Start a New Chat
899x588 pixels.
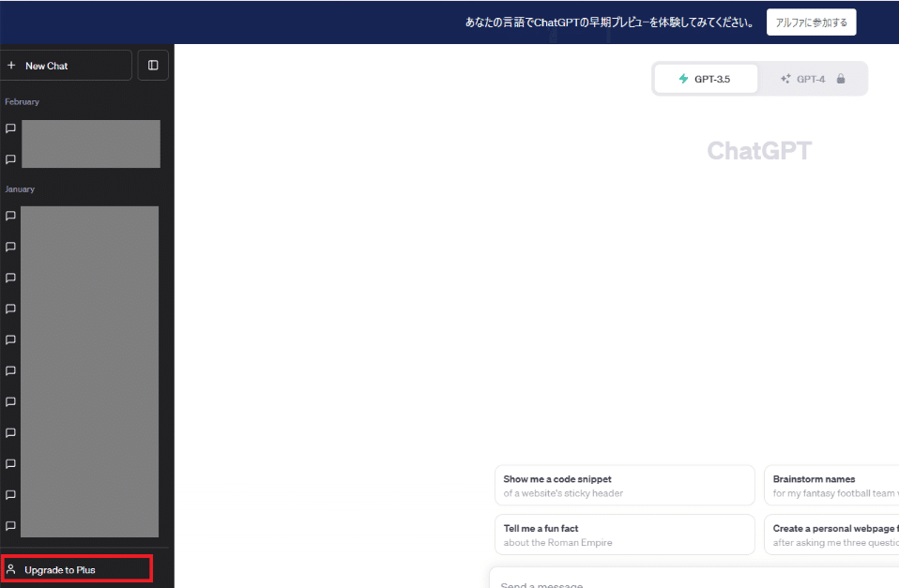click(x=66, y=66)
